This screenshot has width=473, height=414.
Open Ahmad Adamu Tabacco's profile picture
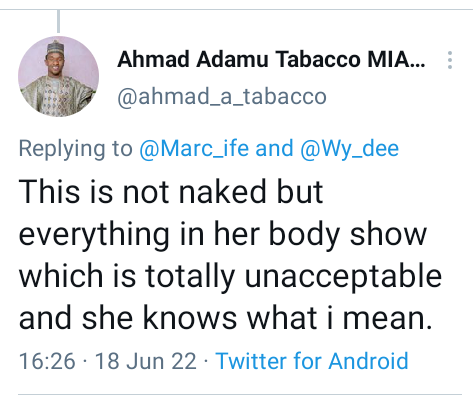click(x=58, y=76)
